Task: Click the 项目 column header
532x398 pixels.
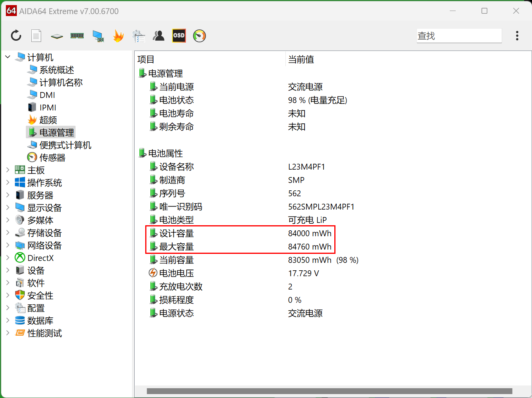Action: pos(146,59)
